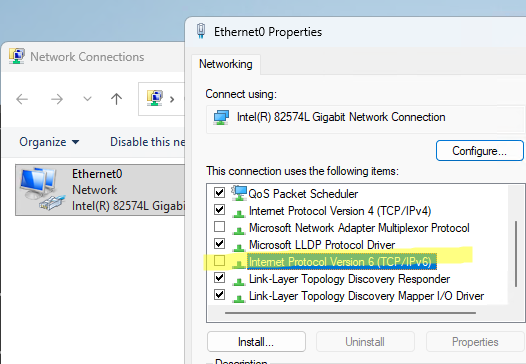Screen dimensions: 526x364
Task: Click the Topology Discovery Mapper I/O icon
Action: tap(239, 299)
